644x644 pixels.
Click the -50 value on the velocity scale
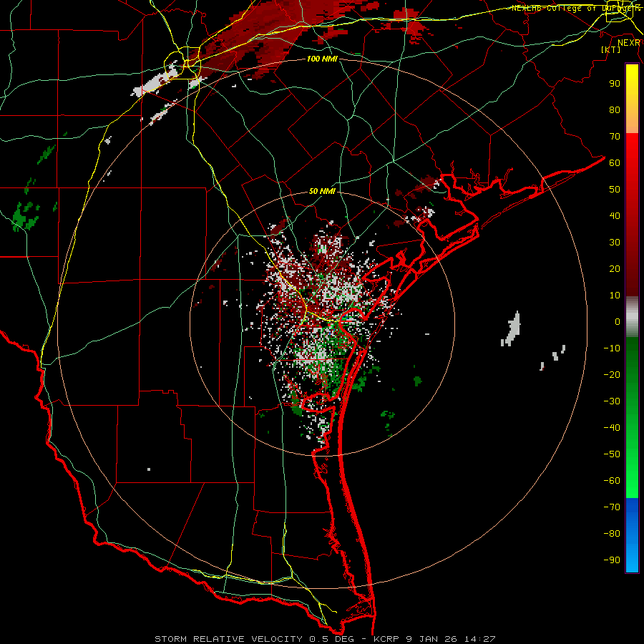pos(612,454)
